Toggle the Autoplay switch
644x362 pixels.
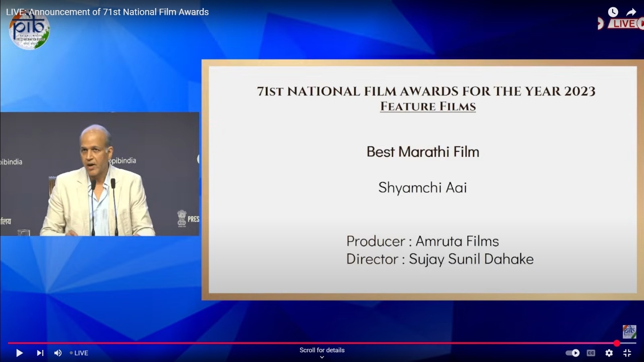[572, 353]
